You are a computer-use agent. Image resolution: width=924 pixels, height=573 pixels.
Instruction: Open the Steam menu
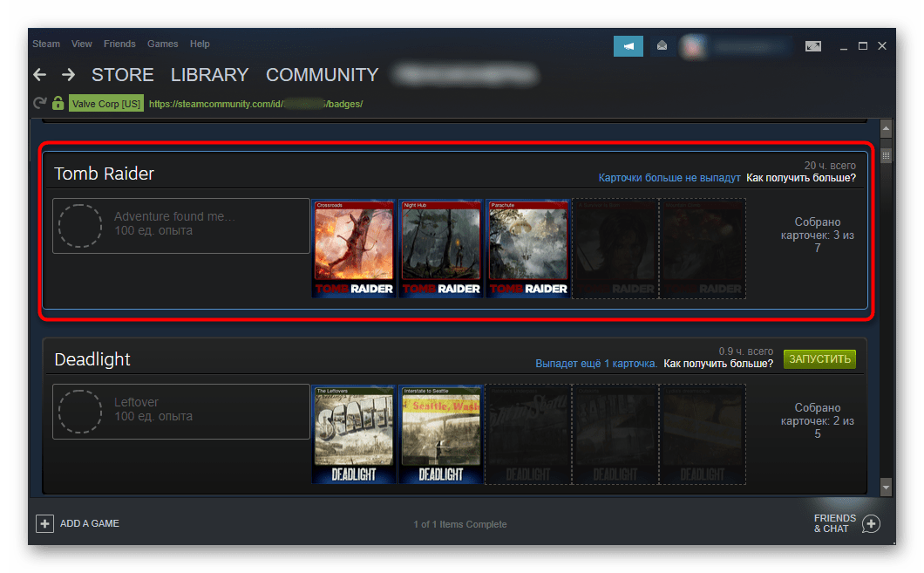(46, 44)
